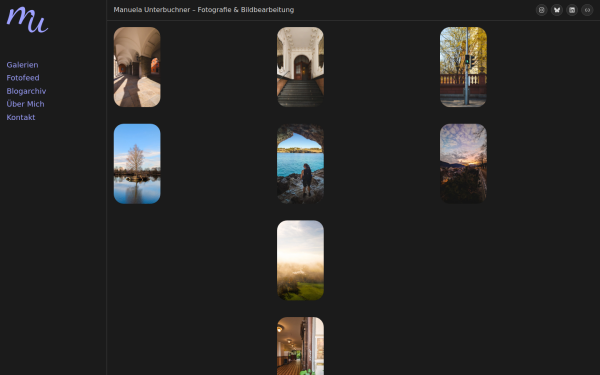
Task: View the bare tree lake reflection photo
Action: [x=137, y=164]
